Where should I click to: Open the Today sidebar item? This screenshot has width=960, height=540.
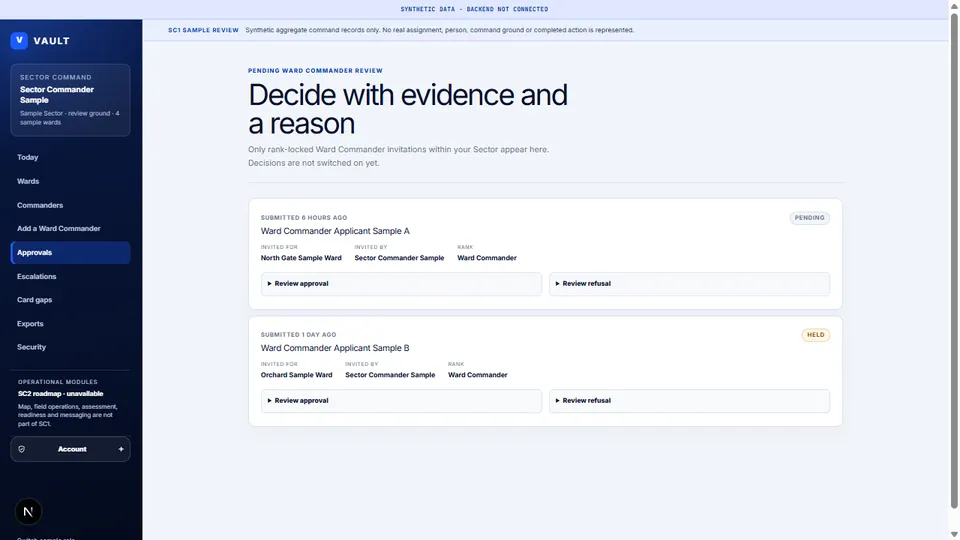coord(70,157)
